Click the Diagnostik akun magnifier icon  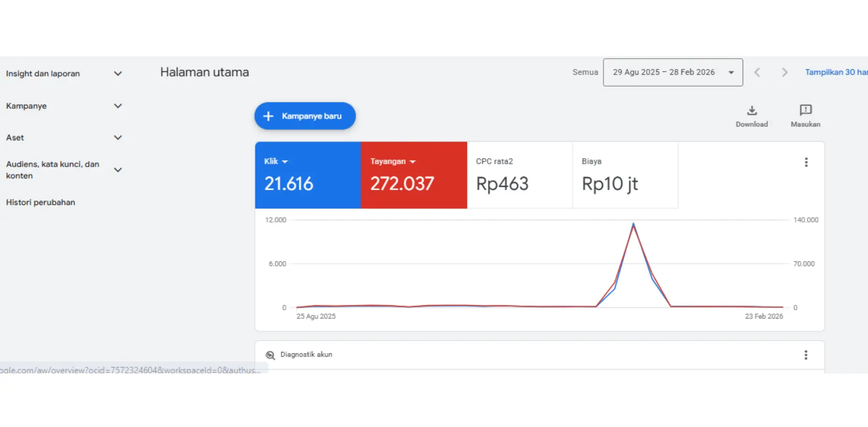pos(270,355)
